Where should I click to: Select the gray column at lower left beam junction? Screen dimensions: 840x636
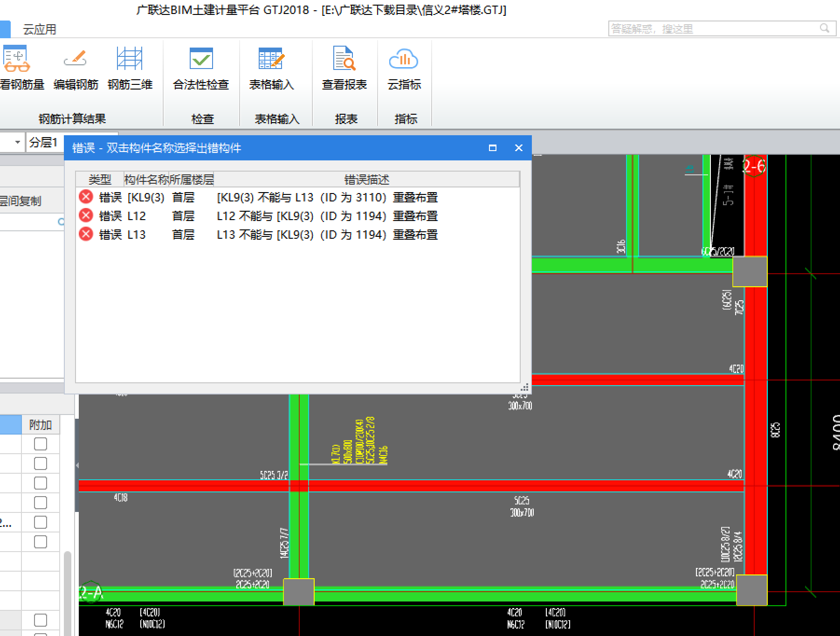299,592
